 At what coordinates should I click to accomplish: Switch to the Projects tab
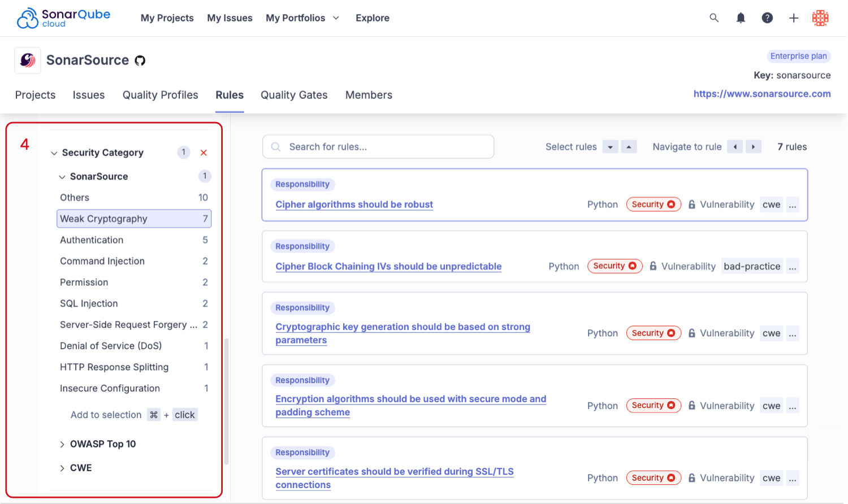pos(35,95)
